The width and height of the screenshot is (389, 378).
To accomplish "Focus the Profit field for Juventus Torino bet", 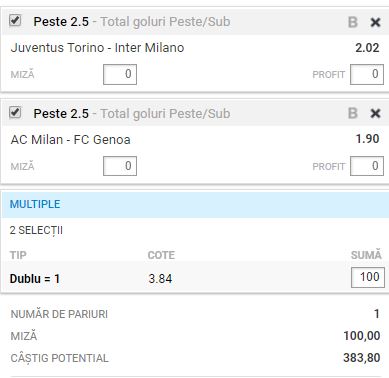I will [367, 74].
